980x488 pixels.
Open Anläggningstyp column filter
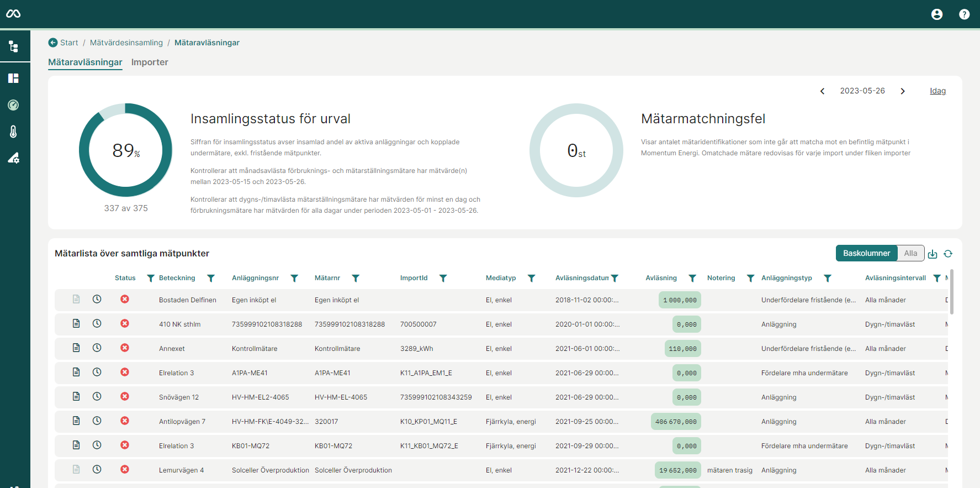pos(827,278)
